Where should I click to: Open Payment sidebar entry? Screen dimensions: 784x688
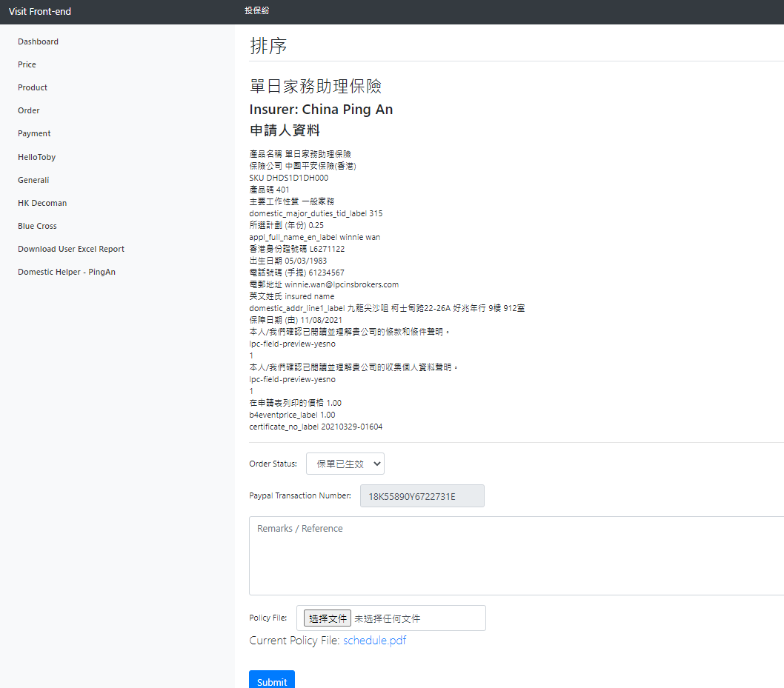click(34, 133)
